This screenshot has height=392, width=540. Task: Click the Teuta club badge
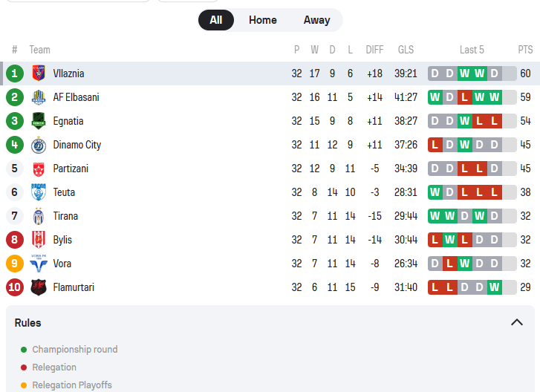pyautogui.click(x=39, y=192)
